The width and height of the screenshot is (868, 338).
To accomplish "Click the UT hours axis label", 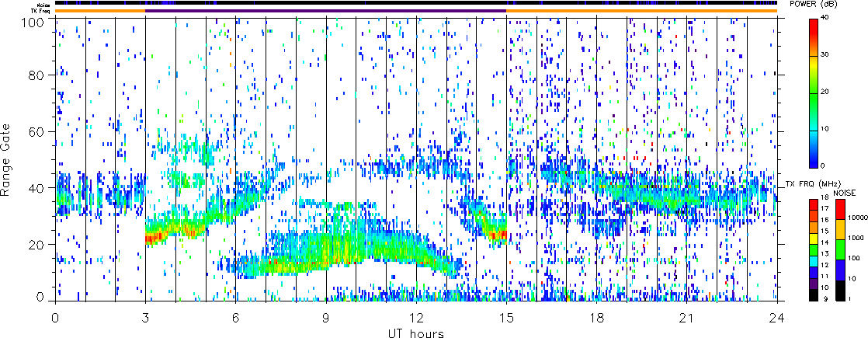I will 416,333.
